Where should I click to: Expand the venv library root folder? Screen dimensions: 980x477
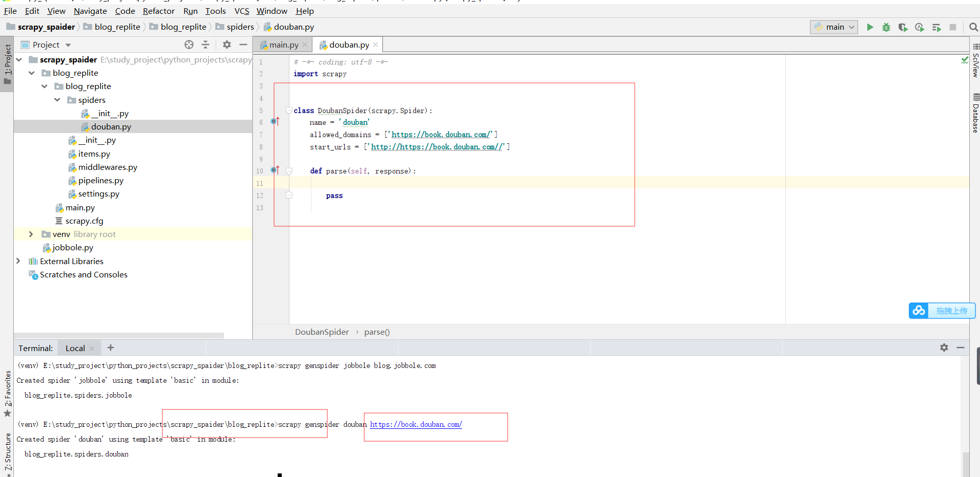coord(31,234)
